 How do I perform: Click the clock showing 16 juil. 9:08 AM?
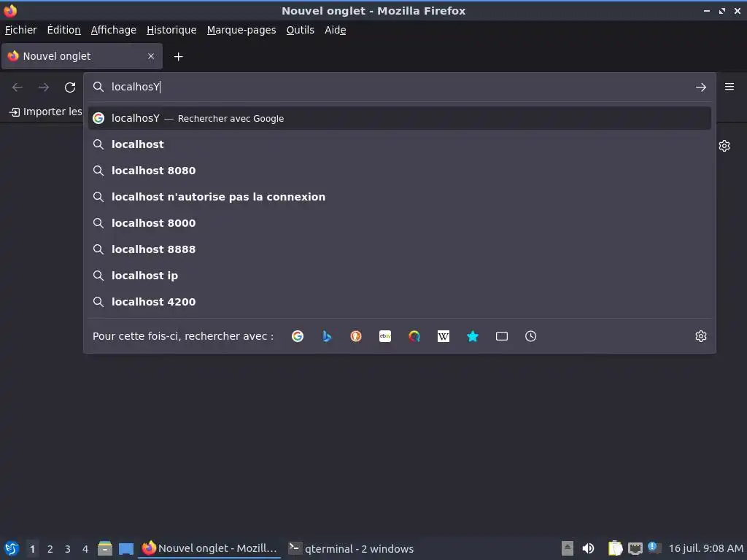coord(705,548)
